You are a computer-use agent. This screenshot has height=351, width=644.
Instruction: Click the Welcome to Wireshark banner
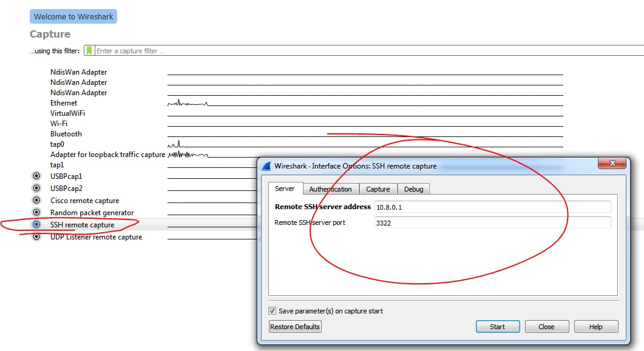[73, 17]
